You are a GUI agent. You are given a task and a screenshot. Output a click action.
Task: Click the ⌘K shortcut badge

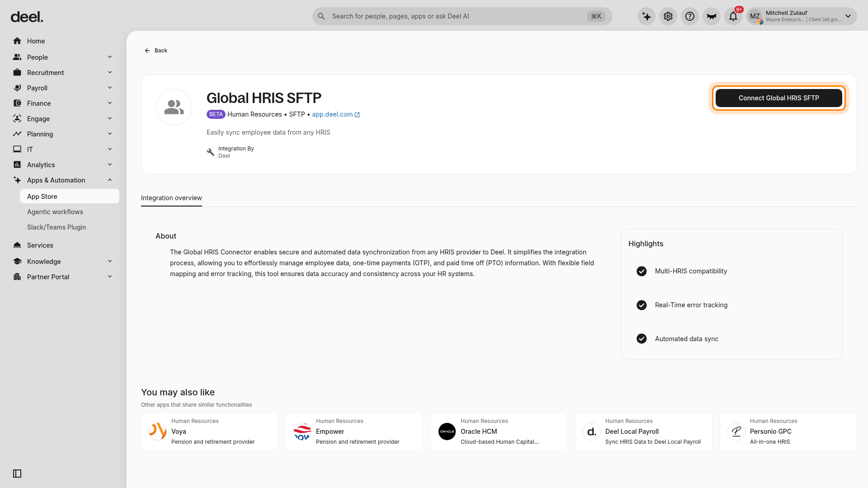click(596, 16)
